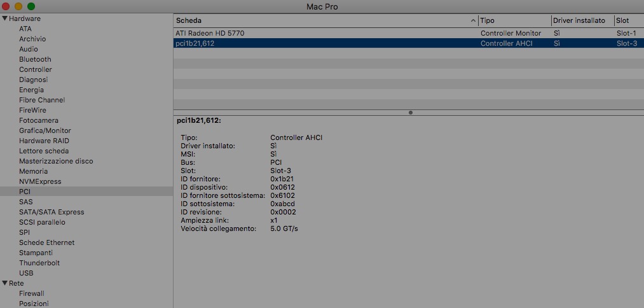Select SCSI parallelo in the sidebar
The width and height of the screenshot is (644, 308).
42,222
